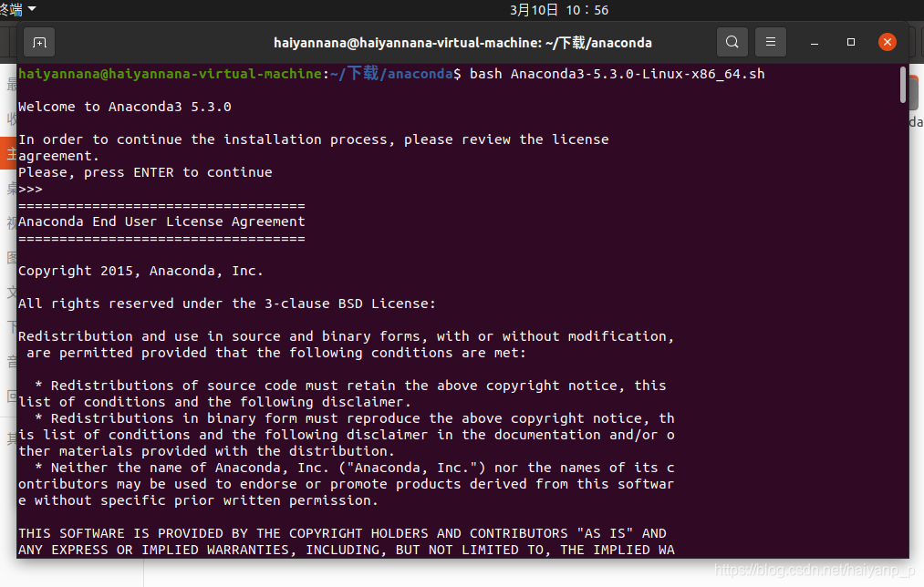Click the >>> prompt line
Image resolution: width=924 pixels, height=587 pixels.
pyautogui.click(x=31, y=189)
